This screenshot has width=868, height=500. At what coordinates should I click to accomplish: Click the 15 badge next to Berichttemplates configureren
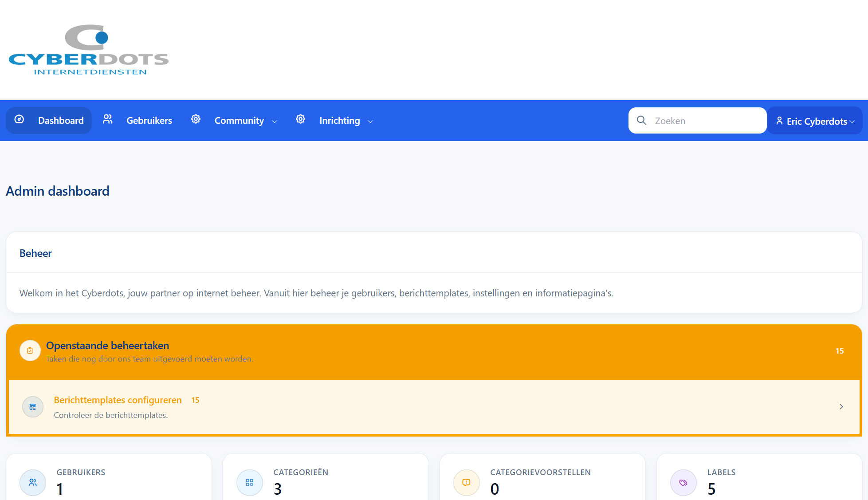point(195,400)
